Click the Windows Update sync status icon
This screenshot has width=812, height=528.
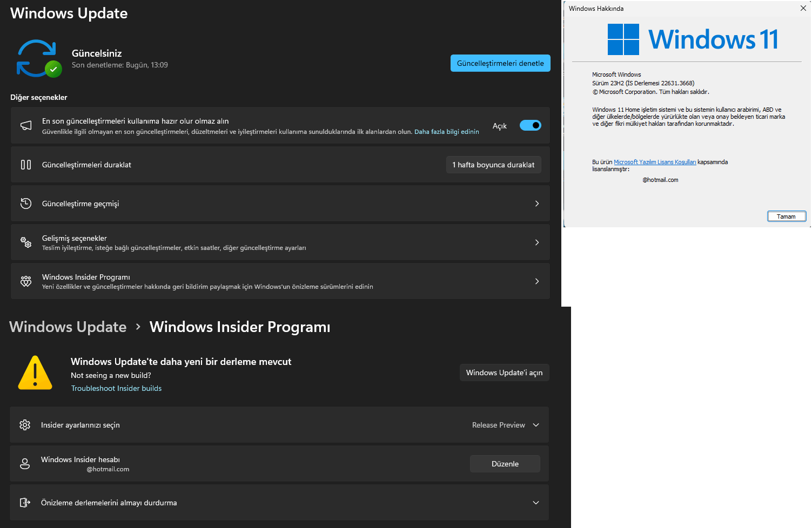coord(38,58)
